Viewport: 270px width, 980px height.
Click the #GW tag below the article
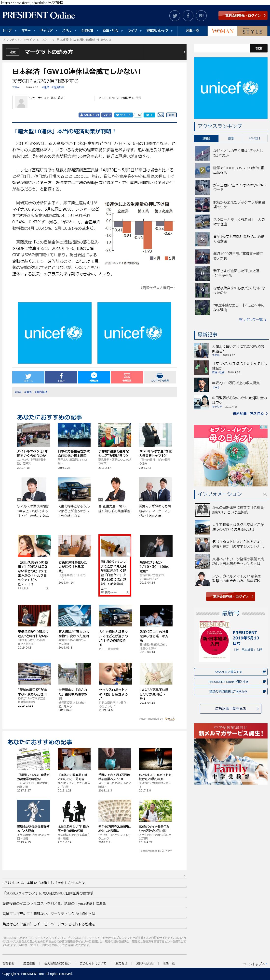18,392
